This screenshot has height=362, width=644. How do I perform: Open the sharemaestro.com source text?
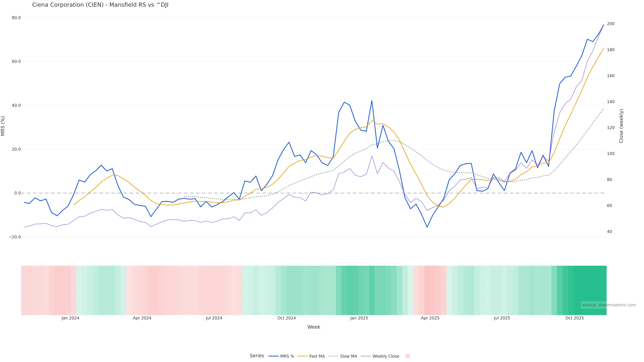point(609,305)
